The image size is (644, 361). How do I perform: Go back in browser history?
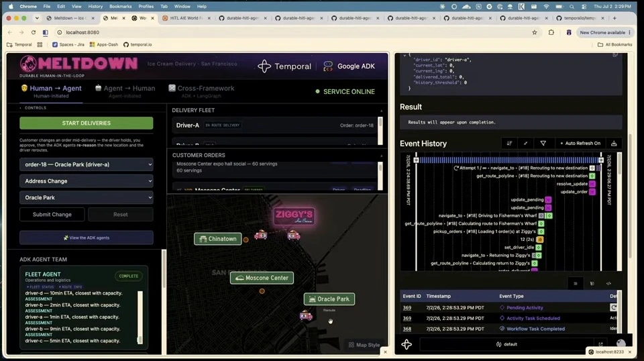coord(10,32)
